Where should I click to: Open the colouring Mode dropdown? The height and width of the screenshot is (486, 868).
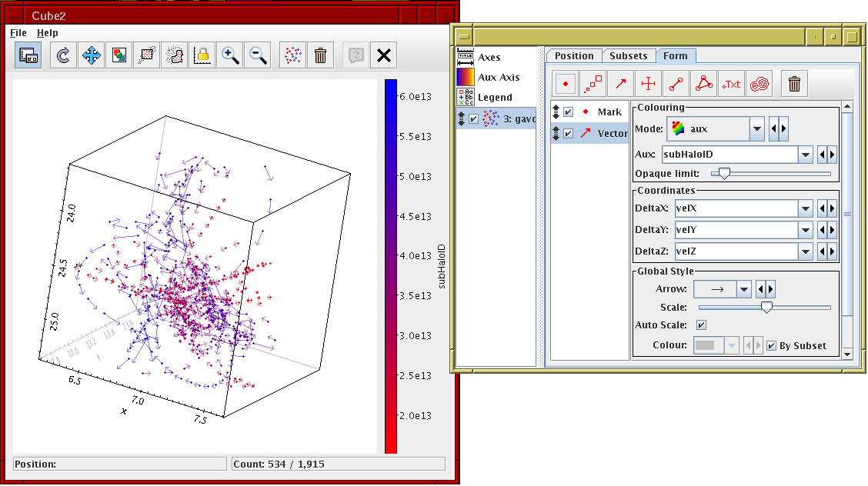coord(756,128)
